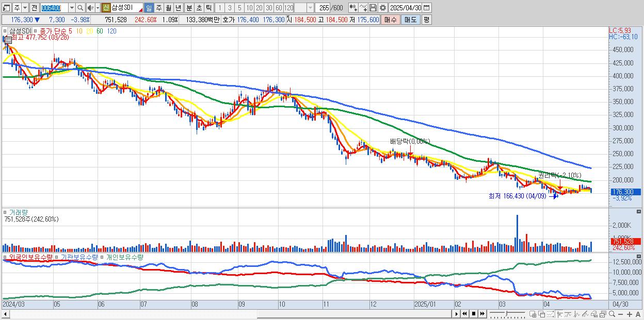Image resolution: width=644 pixels, height=320 pixels.
Task: Select interval 1 button
Action: point(219,8)
